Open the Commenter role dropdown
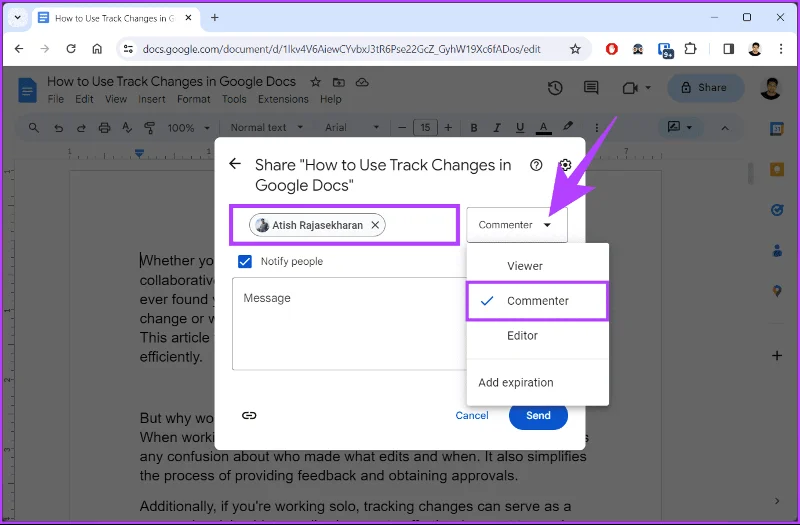Screen dimensions: 800x525 click(x=516, y=225)
